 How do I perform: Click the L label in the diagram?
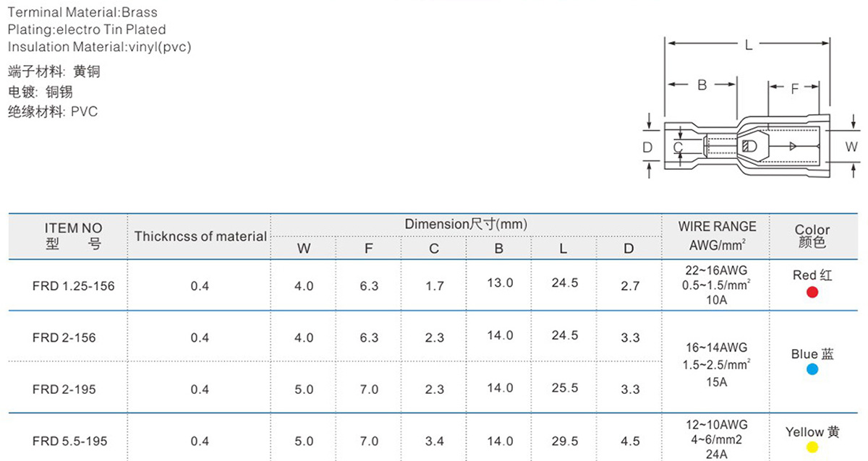[x=749, y=45]
